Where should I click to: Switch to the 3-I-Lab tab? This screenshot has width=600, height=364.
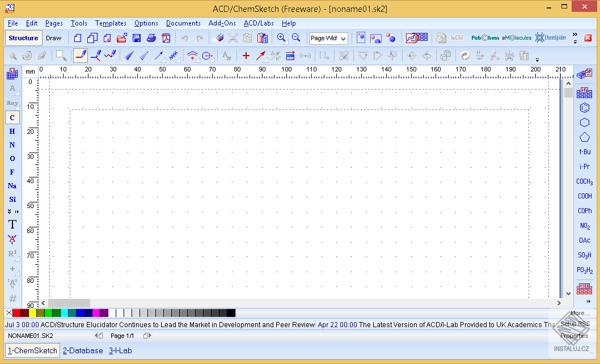pyautogui.click(x=121, y=350)
